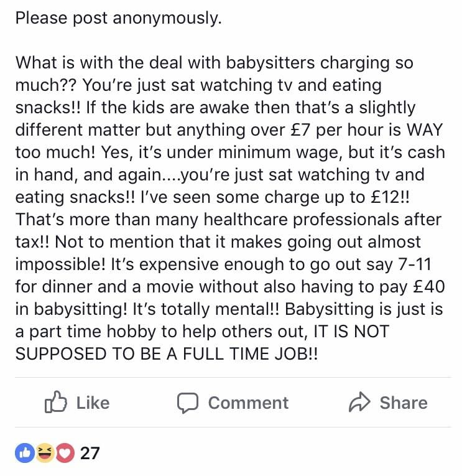Click the red heart love reaction
This screenshot has height=476, width=462.
tap(64, 453)
